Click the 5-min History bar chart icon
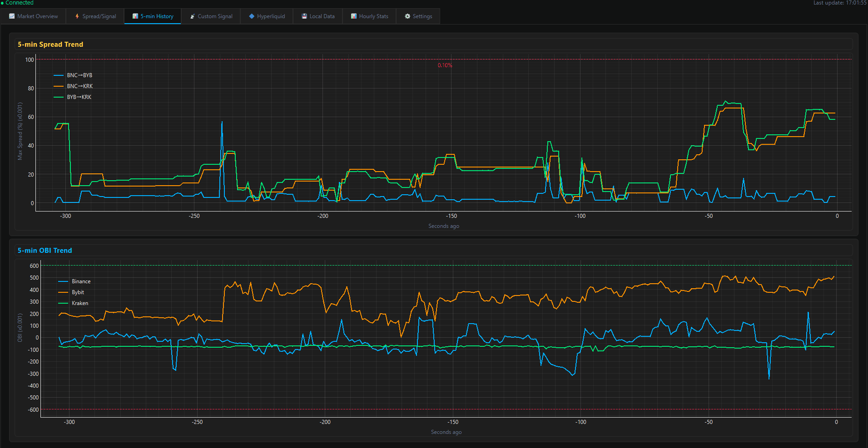868x448 pixels. [135, 16]
